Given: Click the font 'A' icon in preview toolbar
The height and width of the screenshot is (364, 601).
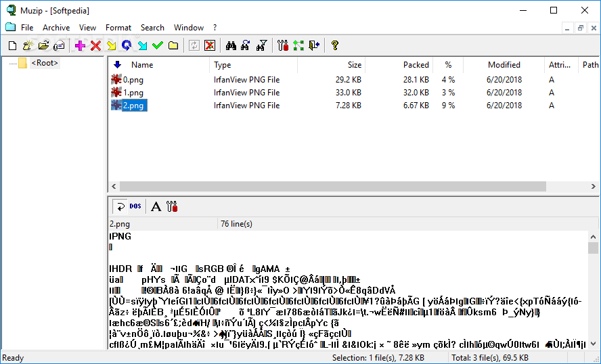Looking at the screenshot, I should [156, 206].
